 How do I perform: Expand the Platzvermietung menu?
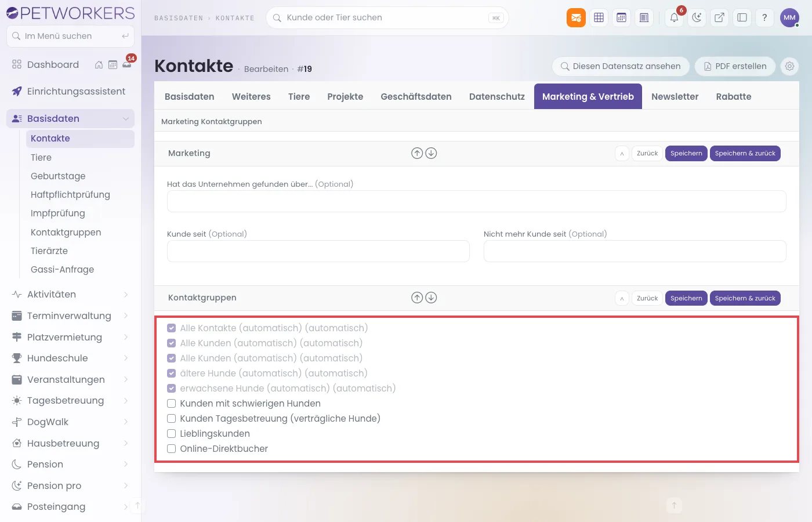[126, 337]
